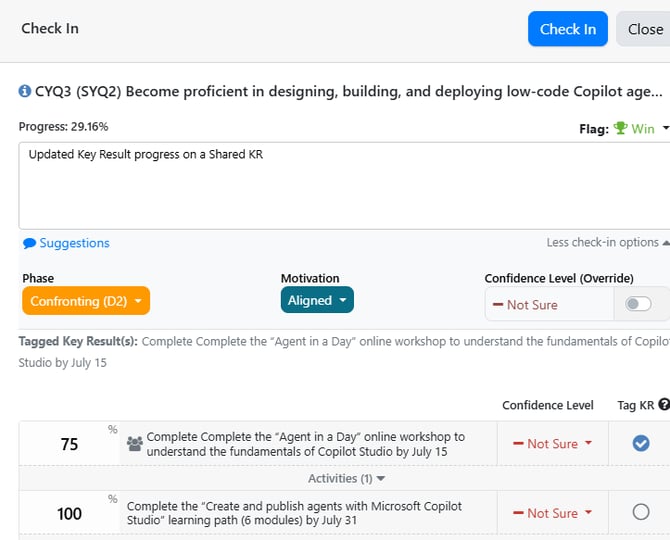
Task: Click the 75 percent progress value field
Action: tap(69, 445)
